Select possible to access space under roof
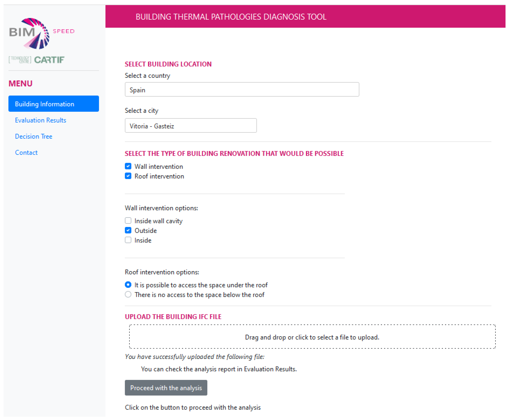This screenshot has width=508, height=420. 128,285
